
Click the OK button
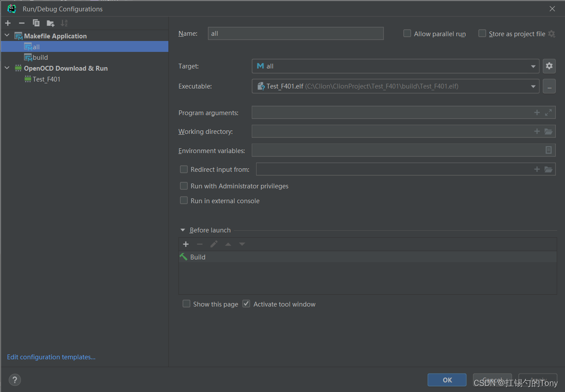pyautogui.click(x=447, y=380)
